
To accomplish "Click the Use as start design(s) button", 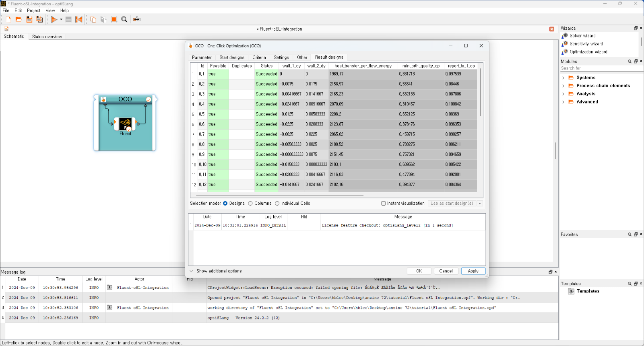I will pos(452,204).
